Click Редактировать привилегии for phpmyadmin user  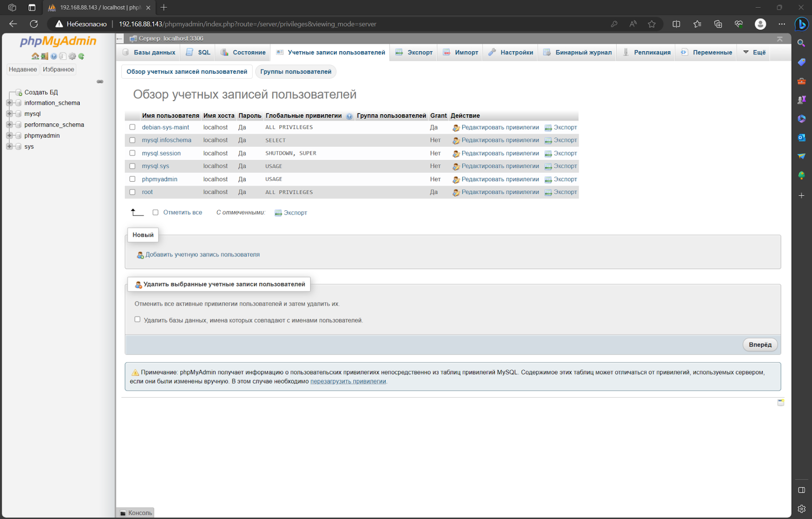click(x=500, y=179)
